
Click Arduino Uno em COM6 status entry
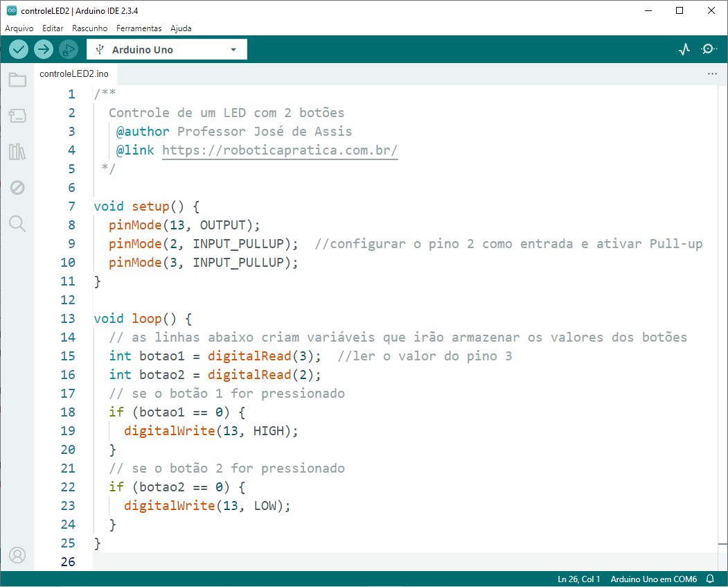[x=653, y=579]
